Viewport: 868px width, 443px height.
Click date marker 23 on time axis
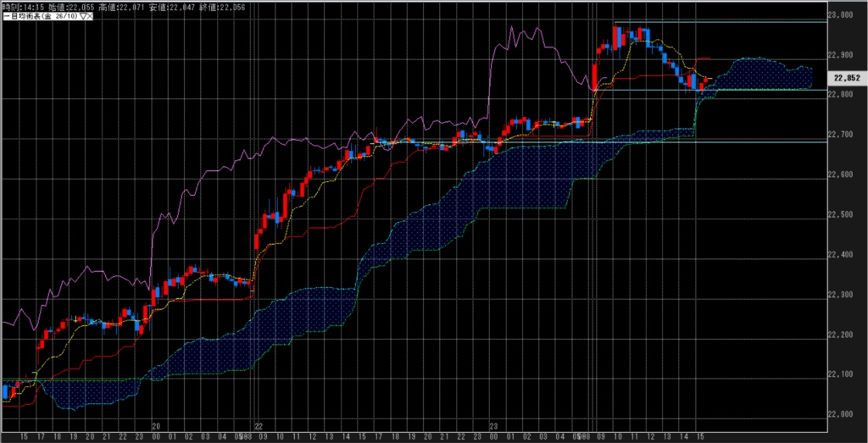(x=493, y=427)
